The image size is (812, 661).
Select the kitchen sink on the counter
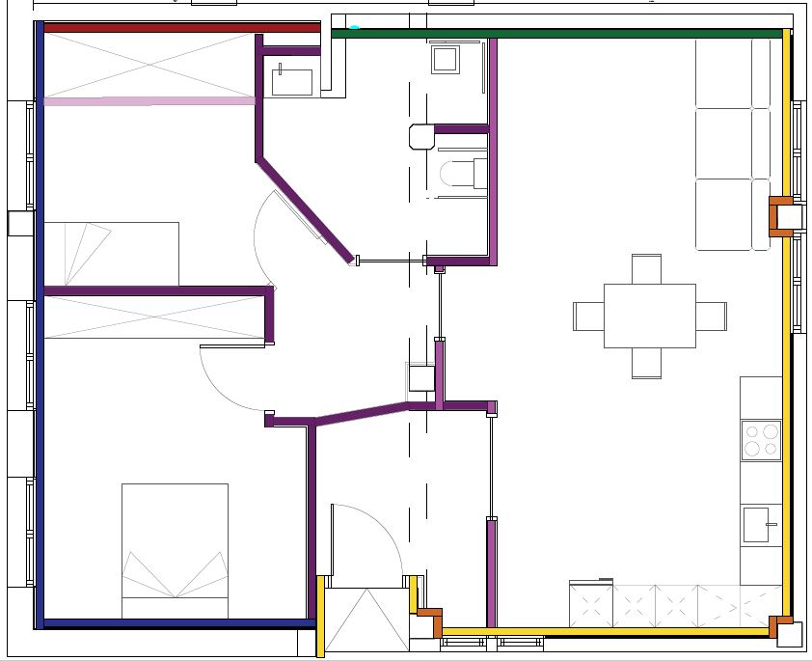(x=757, y=525)
